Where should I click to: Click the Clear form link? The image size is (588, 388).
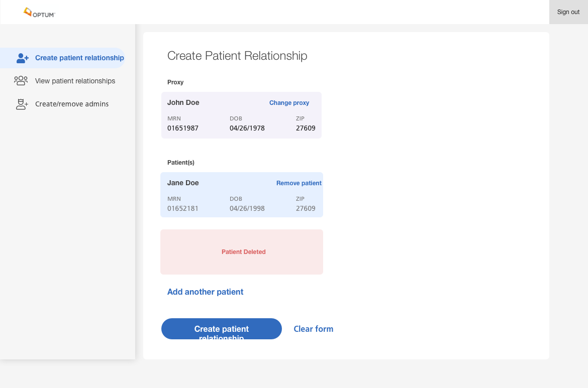click(313, 329)
